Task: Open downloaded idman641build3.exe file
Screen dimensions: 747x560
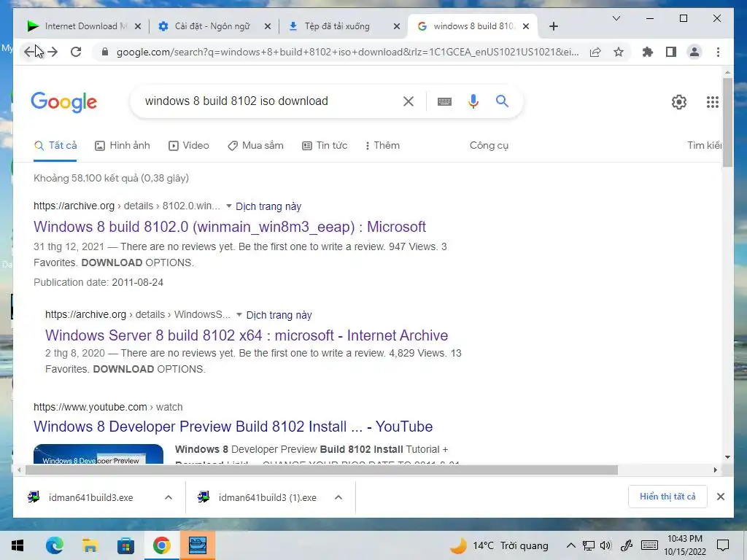Action: click(90, 497)
